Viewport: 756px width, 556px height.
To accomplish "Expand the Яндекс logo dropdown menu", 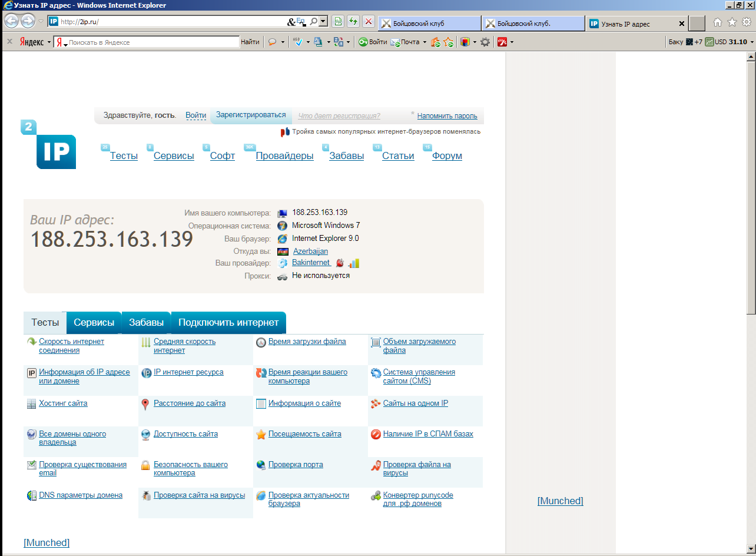I will click(x=49, y=42).
